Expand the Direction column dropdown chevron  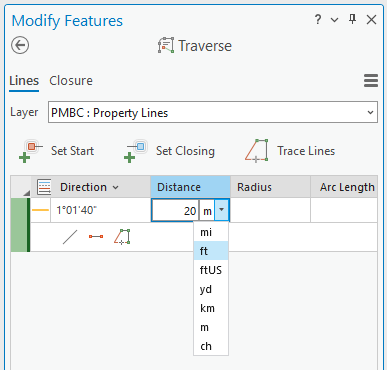click(115, 187)
